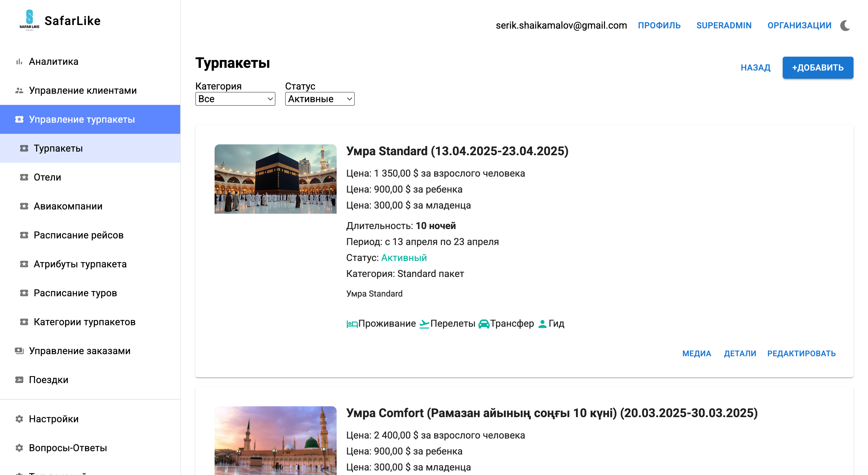Click the Расписание рейсов submenu icon
The image size is (868, 475).
pyautogui.click(x=24, y=235)
